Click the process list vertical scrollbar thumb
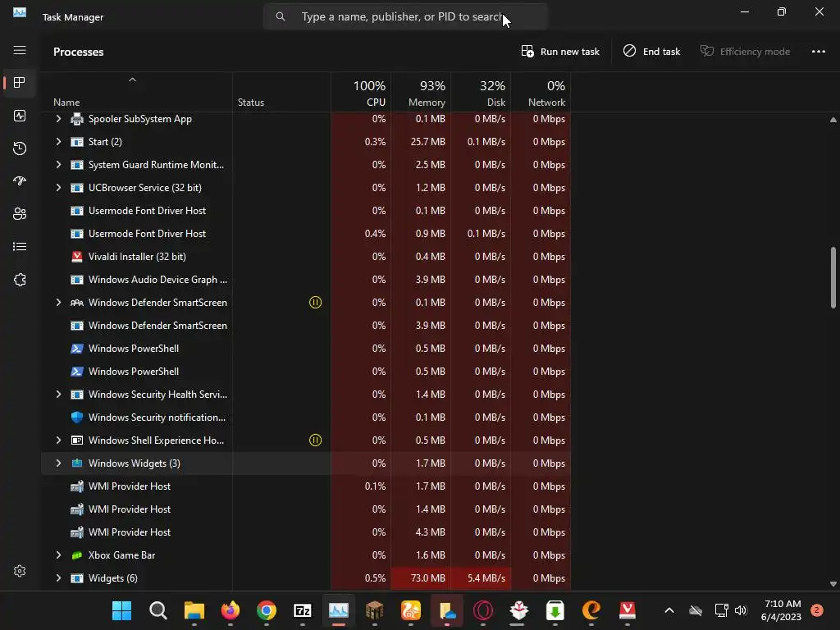 tap(833, 277)
